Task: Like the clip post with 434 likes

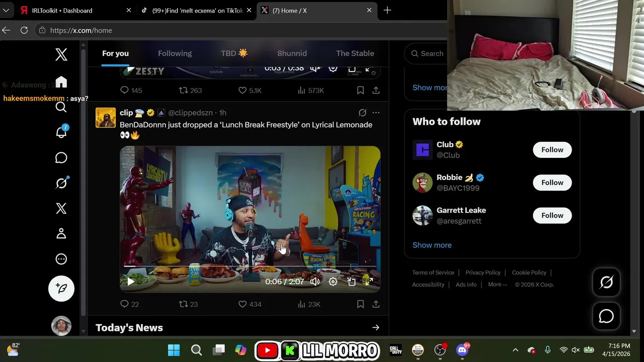Action: (250, 304)
